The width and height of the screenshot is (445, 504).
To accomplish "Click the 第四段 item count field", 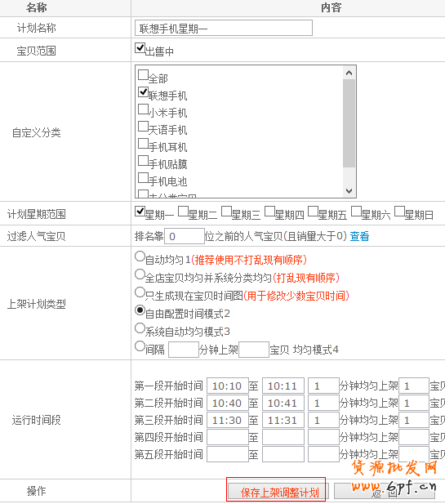I will [x=414, y=437].
